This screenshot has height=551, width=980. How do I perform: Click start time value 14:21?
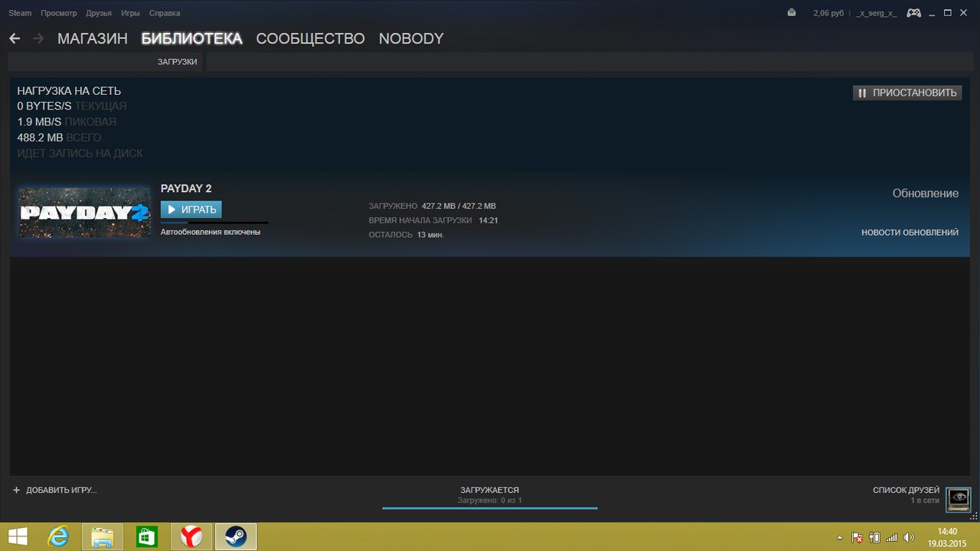pos(488,220)
